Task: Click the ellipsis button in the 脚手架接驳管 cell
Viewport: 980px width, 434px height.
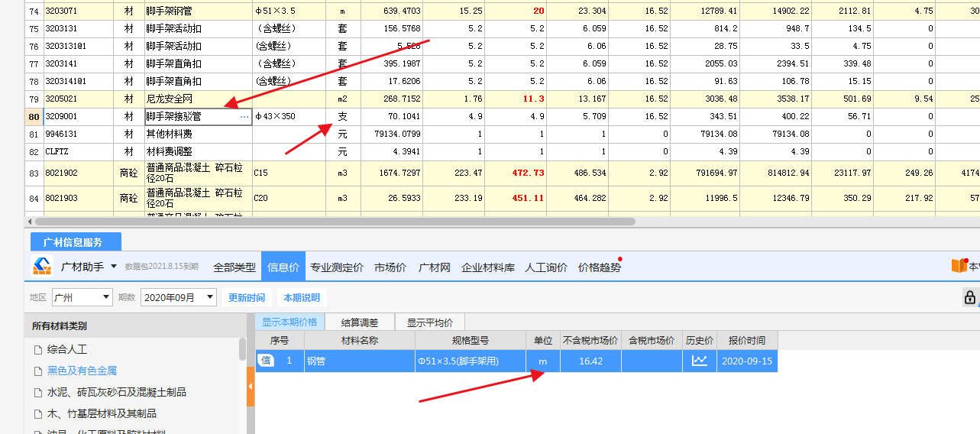Action: click(244, 117)
